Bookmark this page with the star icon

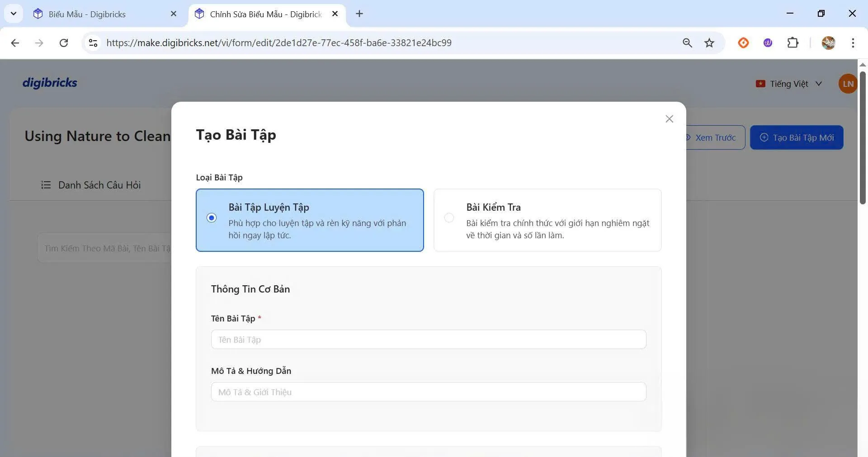tap(709, 43)
